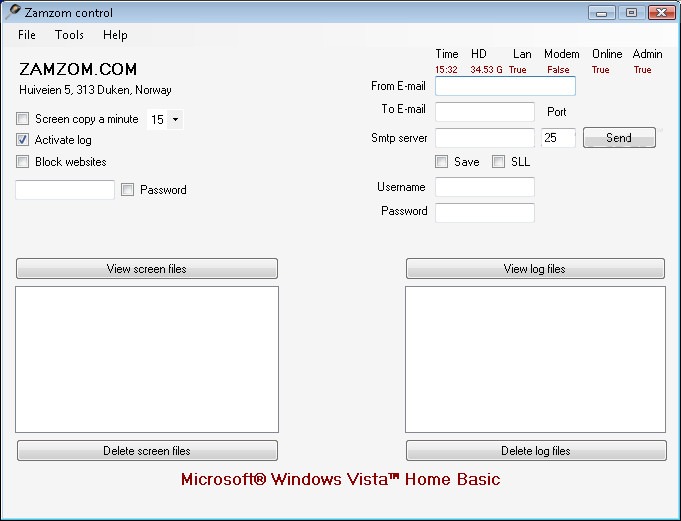
Task: Close the Zamzom control window
Action: pyautogui.click(x=661, y=13)
